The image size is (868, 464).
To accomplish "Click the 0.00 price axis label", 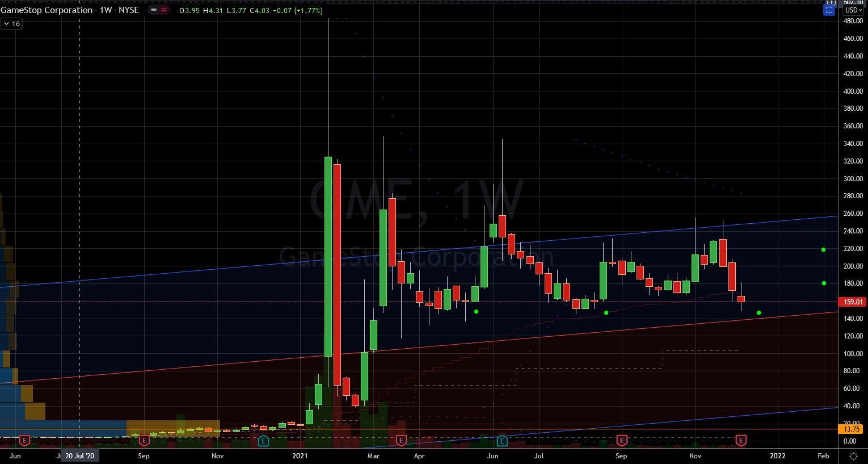I will (x=850, y=441).
